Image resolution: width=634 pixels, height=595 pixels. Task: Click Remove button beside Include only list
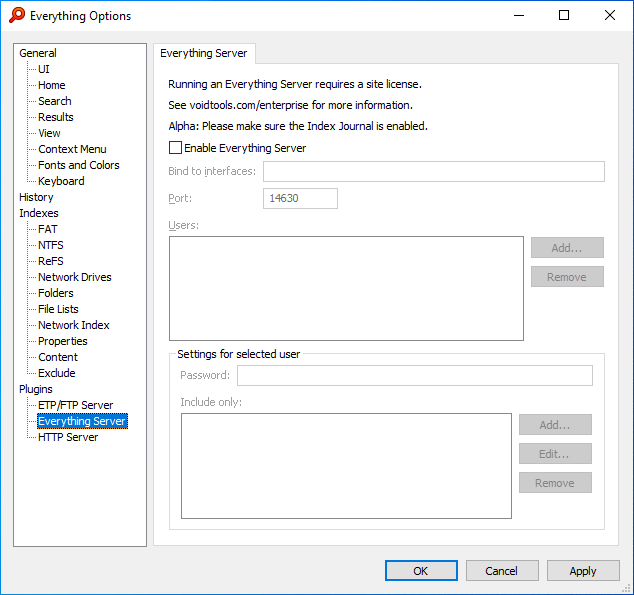pos(555,483)
